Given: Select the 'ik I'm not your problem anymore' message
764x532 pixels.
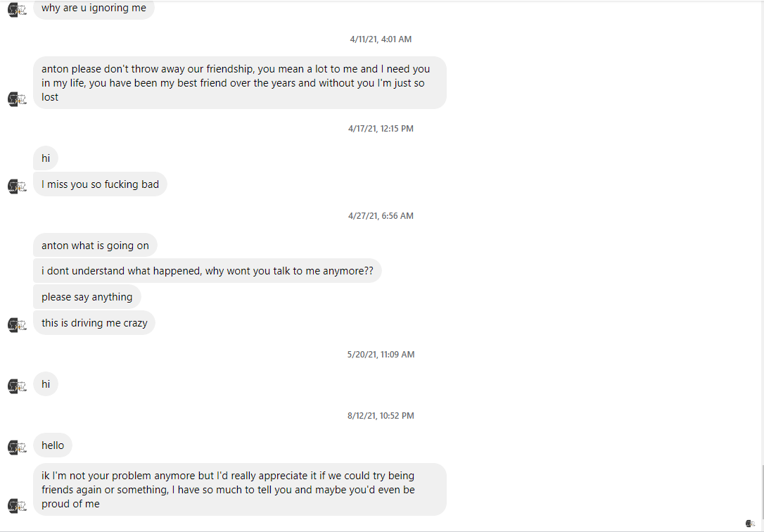Looking at the screenshot, I should (240, 490).
